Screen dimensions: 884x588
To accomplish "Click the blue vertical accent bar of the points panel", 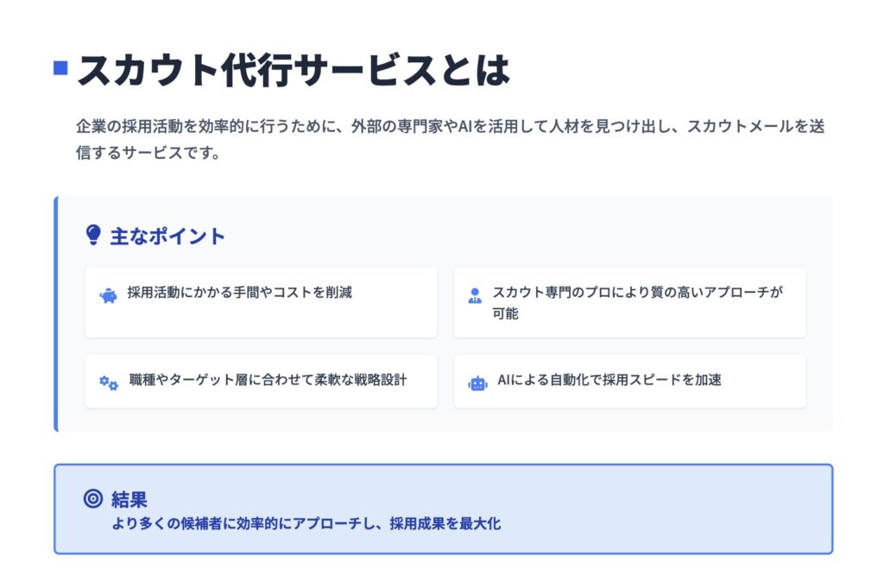I will (56, 313).
